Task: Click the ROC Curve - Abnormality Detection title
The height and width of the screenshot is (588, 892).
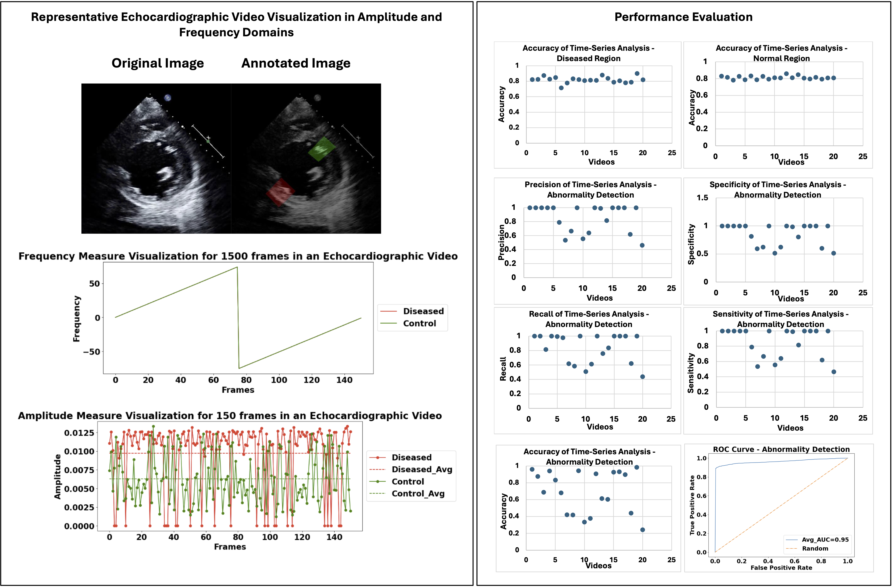Action: pyautogui.click(x=781, y=449)
